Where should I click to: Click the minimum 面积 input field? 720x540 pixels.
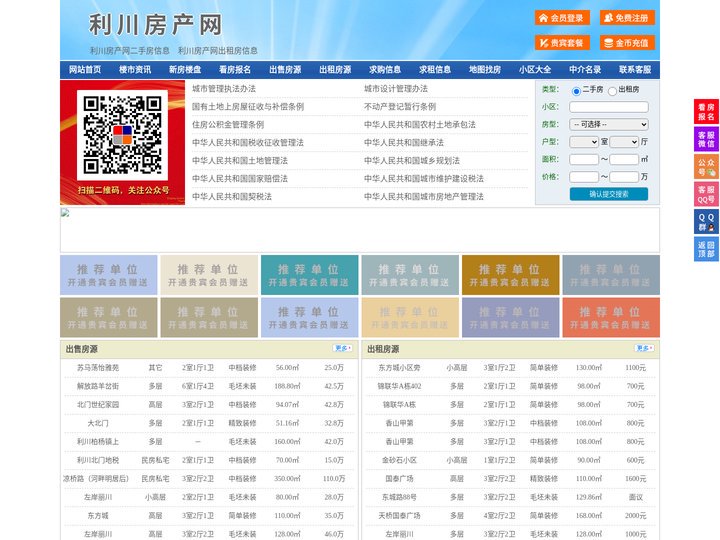pyautogui.click(x=584, y=159)
